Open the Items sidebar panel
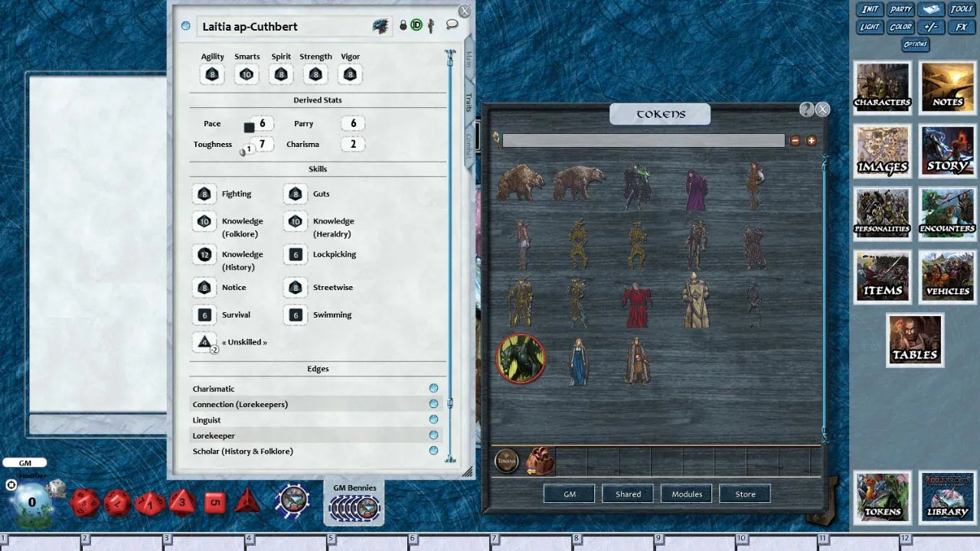Screen dimensions: 980x551 (883, 276)
